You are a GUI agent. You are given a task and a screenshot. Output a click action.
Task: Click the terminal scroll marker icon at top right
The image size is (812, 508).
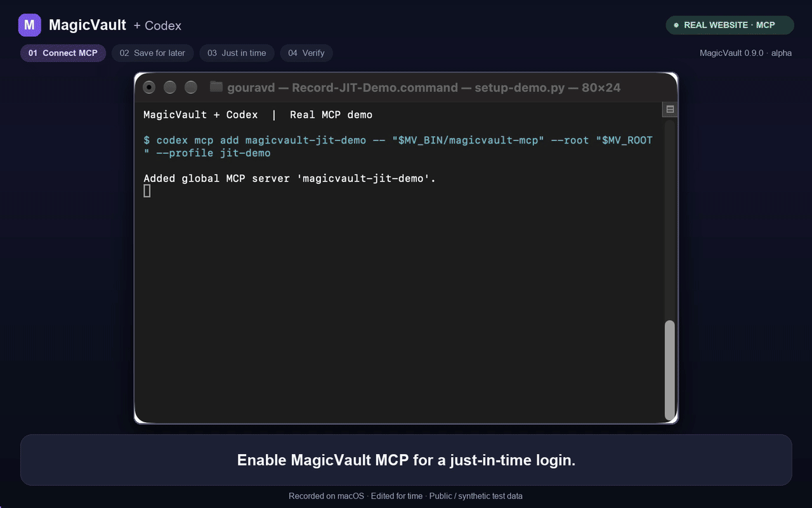pyautogui.click(x=670, y=109)
